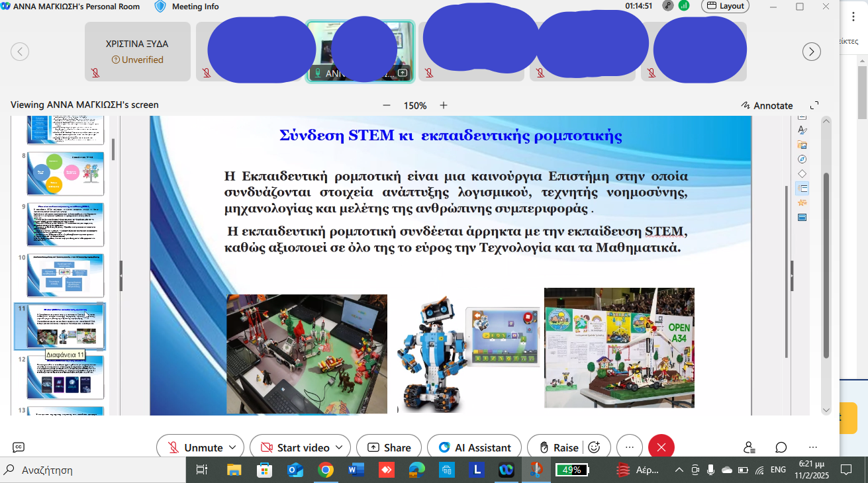Image resolution: width=868 pixels, height=483 pixels.
Task: Enter full screen for shared content
Action: click(x=814, y=105)
